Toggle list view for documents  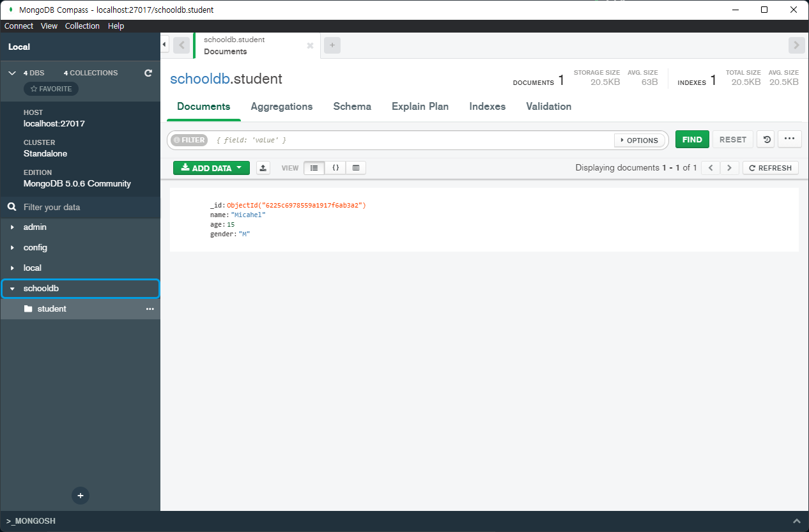click(314, 167)
